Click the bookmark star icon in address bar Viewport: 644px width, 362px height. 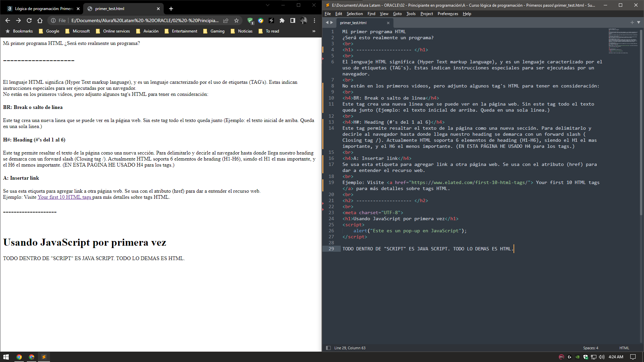click(x=236, y=21)
